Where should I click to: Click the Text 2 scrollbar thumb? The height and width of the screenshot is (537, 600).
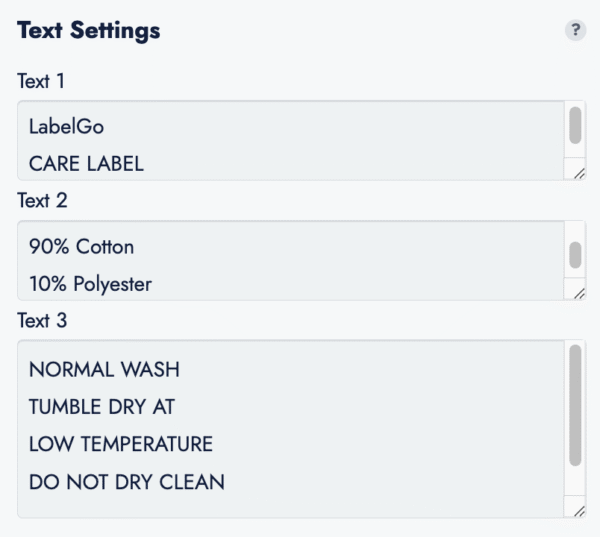pyautogui.click(x=575, y=254)
